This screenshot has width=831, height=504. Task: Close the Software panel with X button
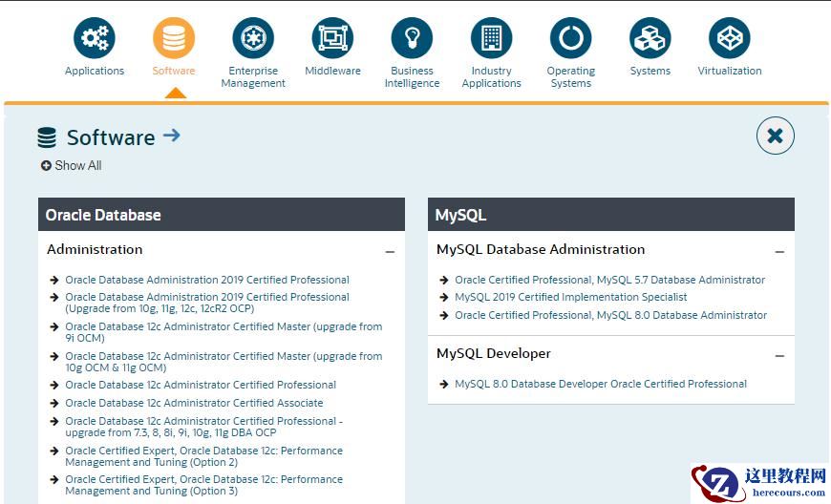(x=775, y=136)
